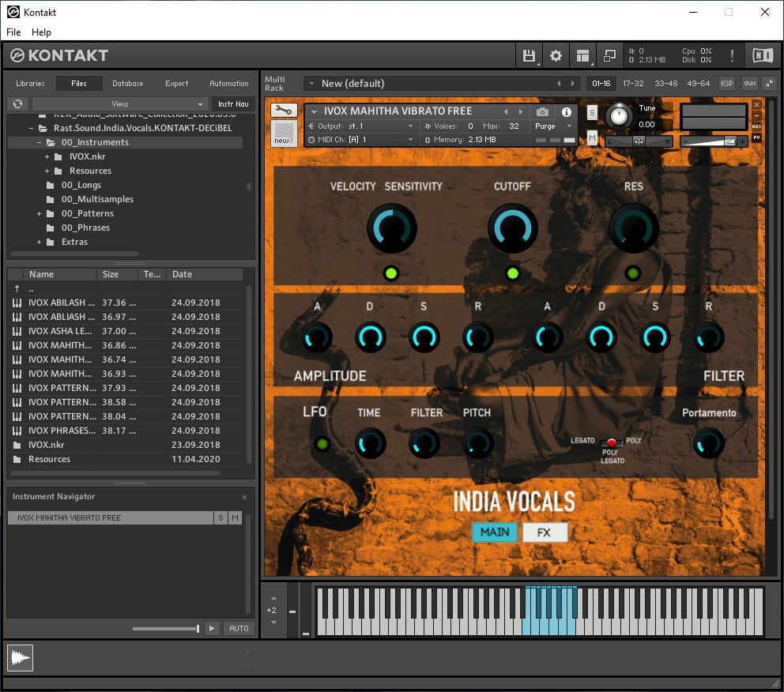This screenshot has height=692, width=784.
Task: Adjust the pan slider
Action: pos(639,142)
